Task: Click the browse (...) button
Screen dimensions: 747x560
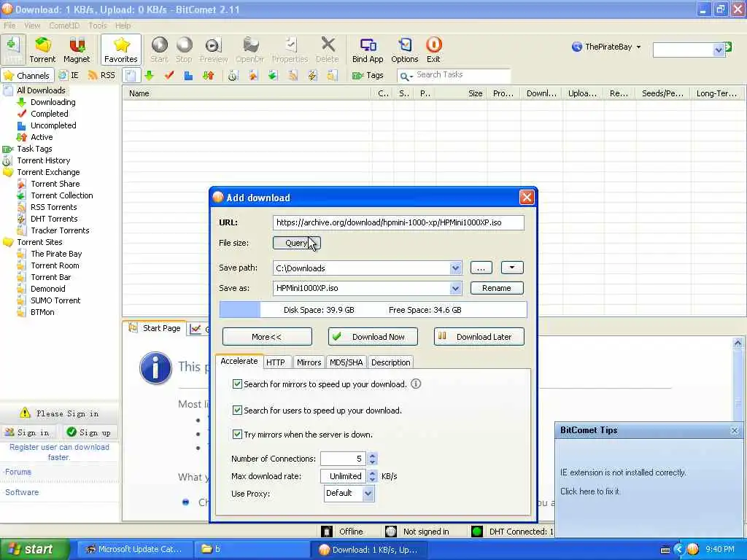Action: (481, 268)
